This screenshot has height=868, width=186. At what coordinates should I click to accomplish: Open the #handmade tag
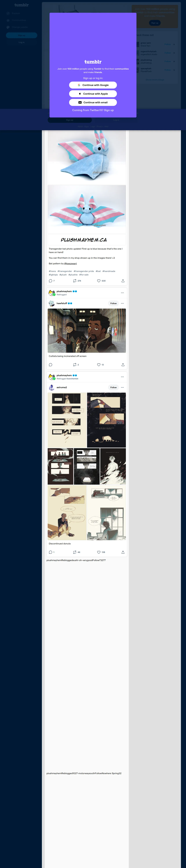point(109,271)
